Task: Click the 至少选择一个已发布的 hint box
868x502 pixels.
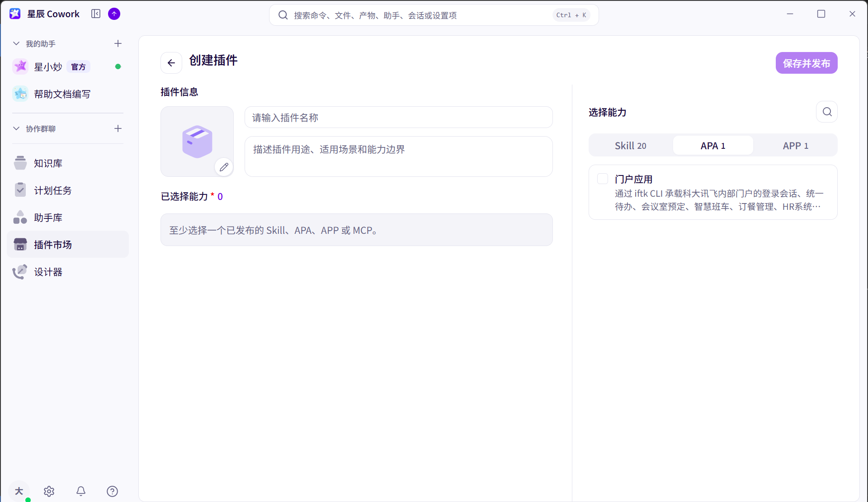Action: point(356,230)
